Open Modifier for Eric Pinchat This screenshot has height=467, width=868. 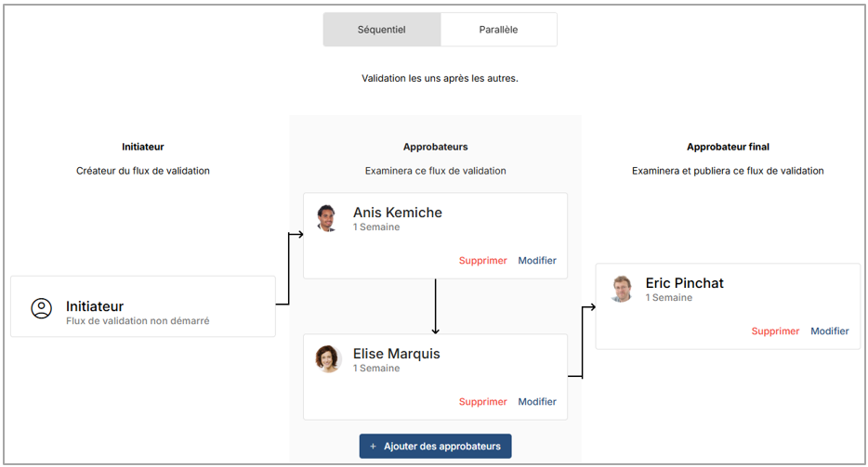click(x=830, y=331)
